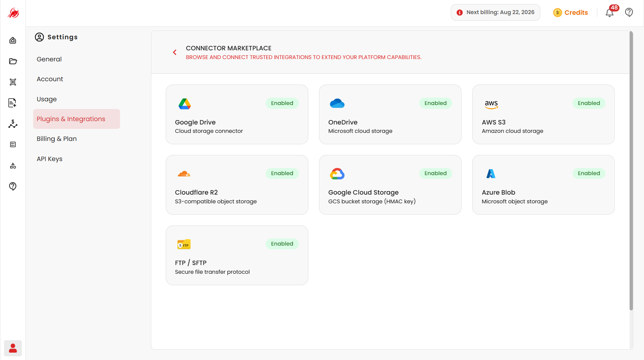
Task: Open Billing & Plan
Action: coord(57,139)
